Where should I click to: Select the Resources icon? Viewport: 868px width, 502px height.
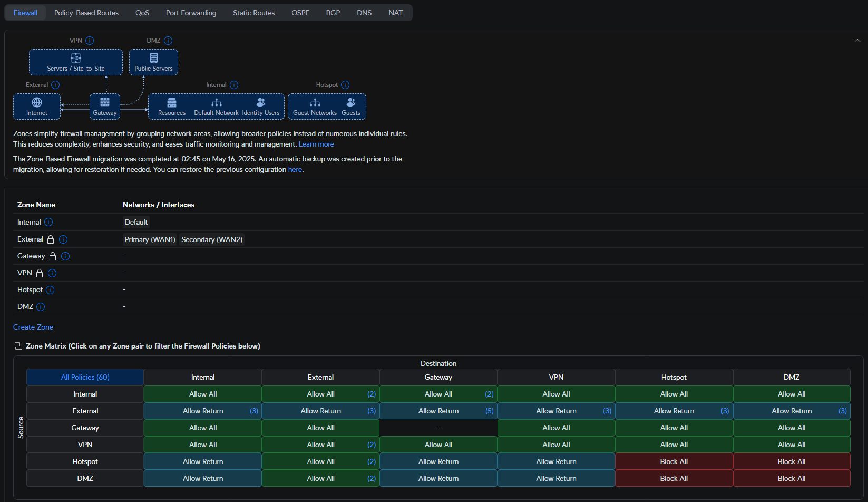(172, 102)
